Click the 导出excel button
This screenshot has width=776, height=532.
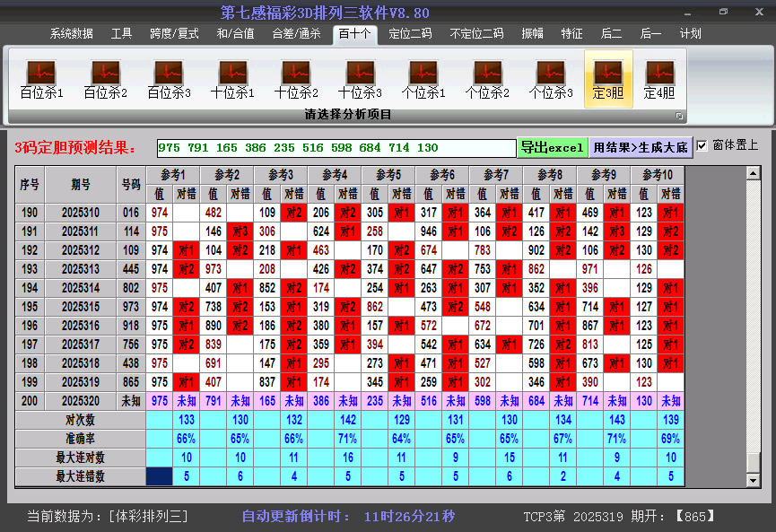[553, 145]
